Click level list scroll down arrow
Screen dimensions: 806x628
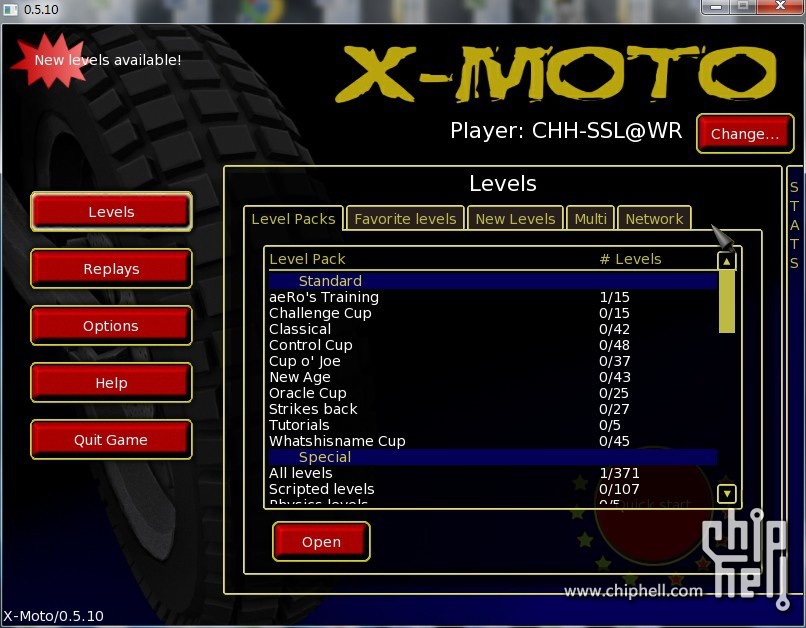click(x=726, y=494)
